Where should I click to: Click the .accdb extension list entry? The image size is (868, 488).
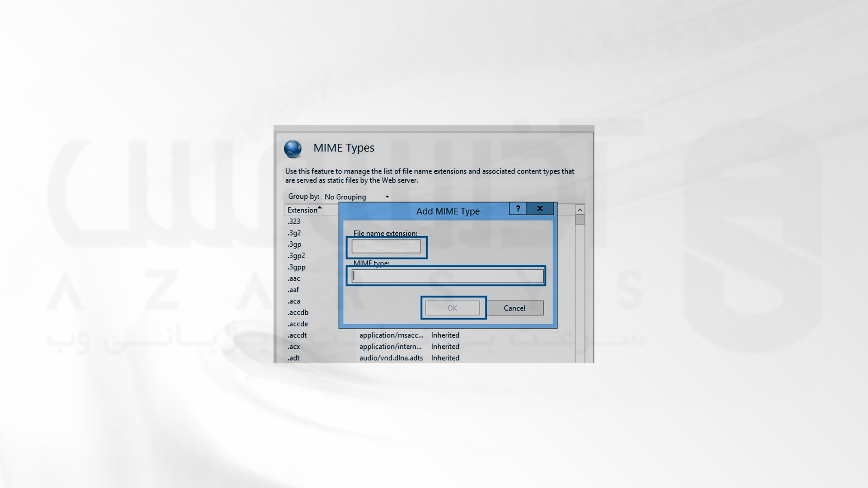point(297,312)
